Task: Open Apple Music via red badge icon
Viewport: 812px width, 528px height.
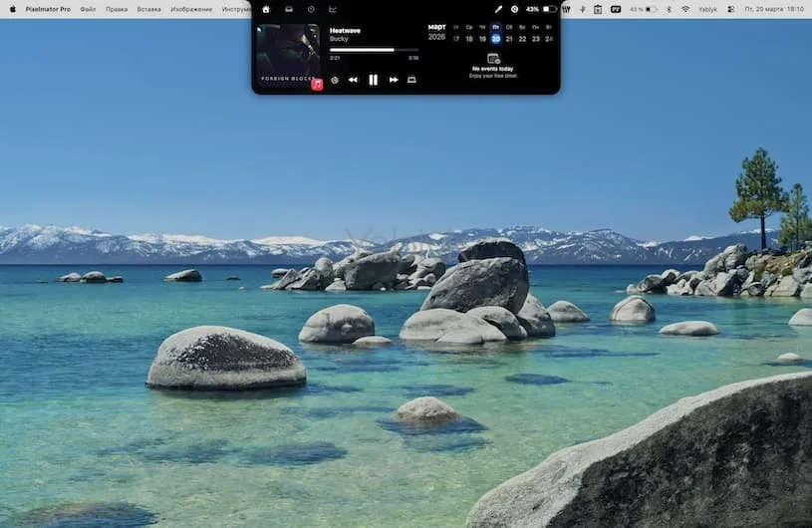Action: tap(317, 85)
